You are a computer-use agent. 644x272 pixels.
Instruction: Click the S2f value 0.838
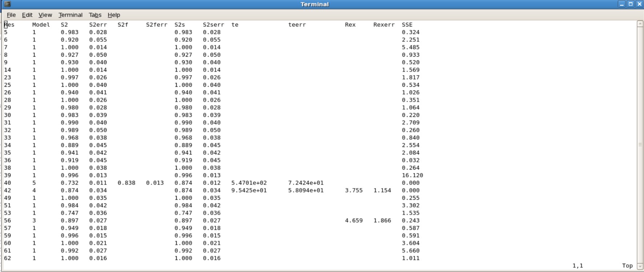tap(126, 183)
